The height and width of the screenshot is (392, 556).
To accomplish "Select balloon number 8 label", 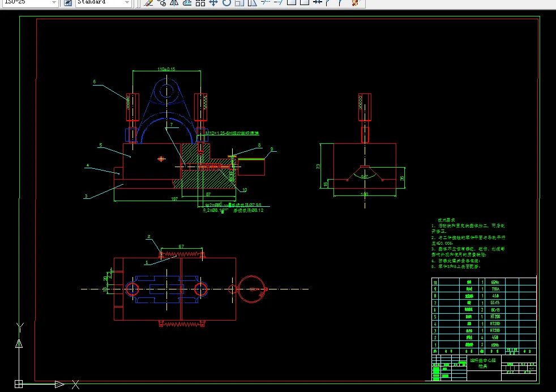I will click(x=259, y=145).
